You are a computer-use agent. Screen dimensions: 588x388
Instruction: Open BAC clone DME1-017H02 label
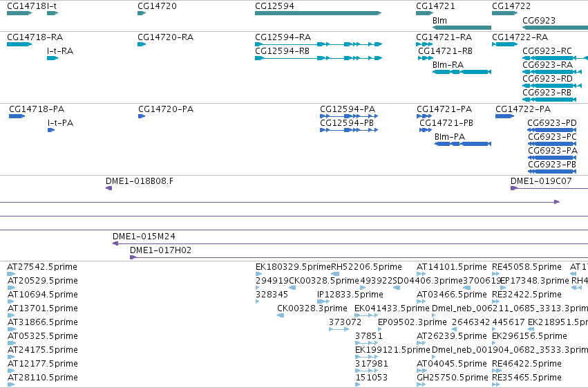[x=160, y=250]
